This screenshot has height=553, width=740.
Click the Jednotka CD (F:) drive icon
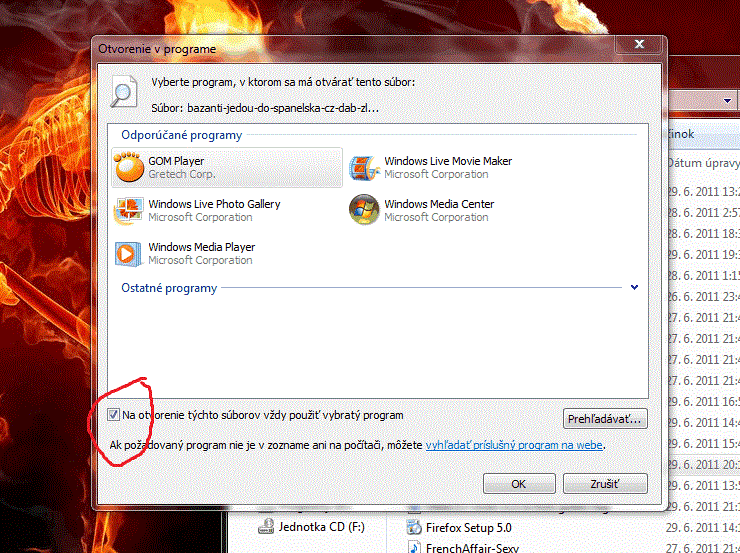266,526
